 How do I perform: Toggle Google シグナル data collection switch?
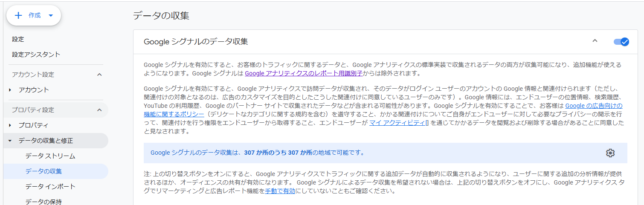[621, 41]
